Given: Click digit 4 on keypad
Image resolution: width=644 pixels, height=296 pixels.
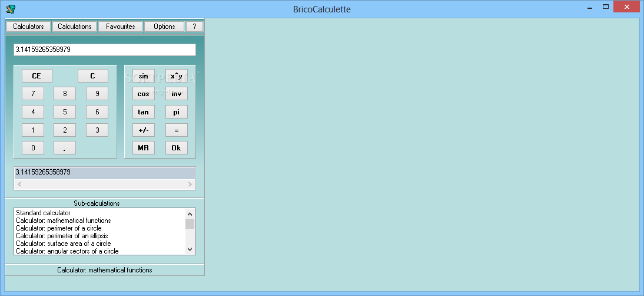Looking at the screenshot, I should (33, 112).
